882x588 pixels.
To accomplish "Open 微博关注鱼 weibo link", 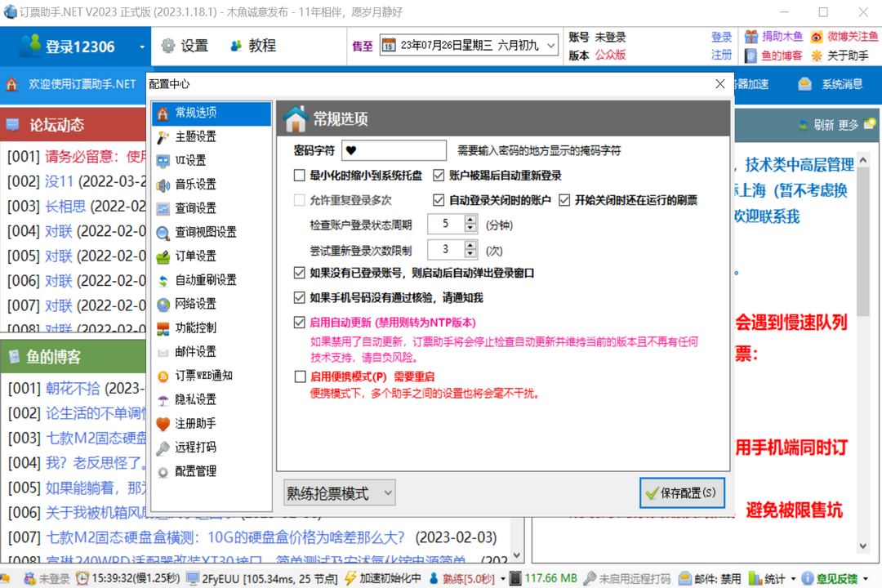I will pos(844,37).
